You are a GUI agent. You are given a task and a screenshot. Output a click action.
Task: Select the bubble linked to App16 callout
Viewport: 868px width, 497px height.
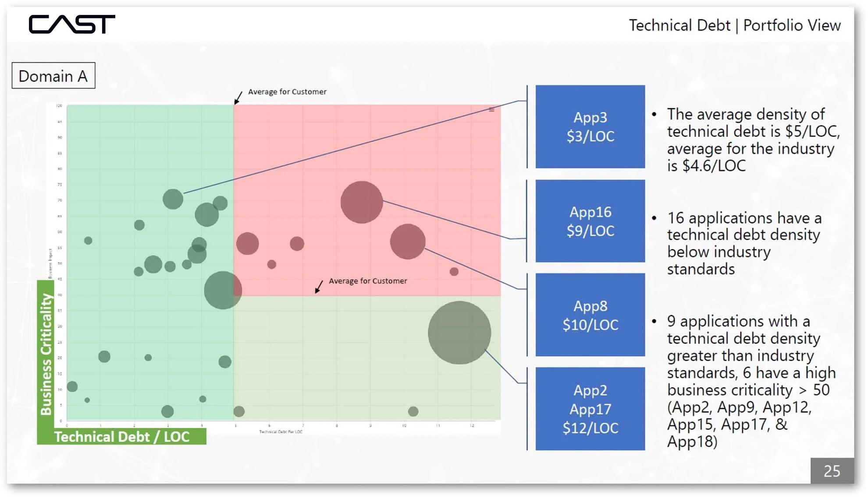click(361, 202)
